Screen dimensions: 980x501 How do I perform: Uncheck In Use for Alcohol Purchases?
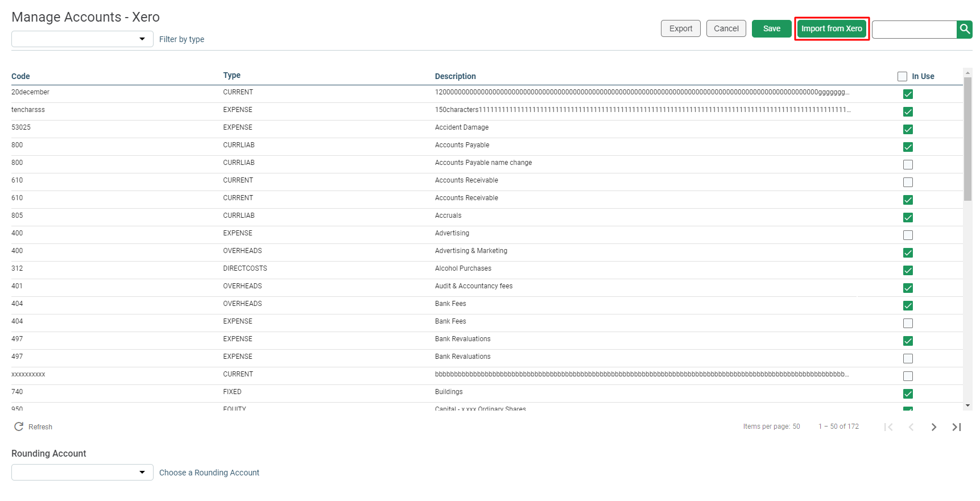click(908, 271)
